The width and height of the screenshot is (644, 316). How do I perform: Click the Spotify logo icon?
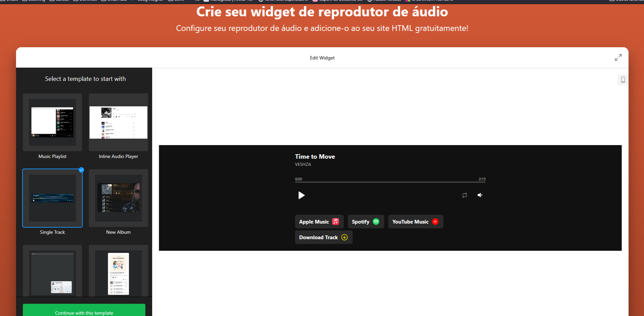pos(376,222)
